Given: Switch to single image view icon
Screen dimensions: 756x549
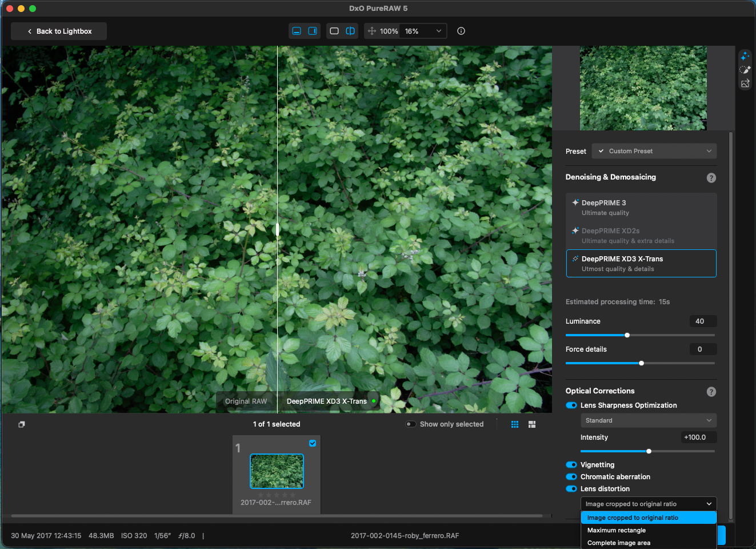Looking at the screenshot, I should [x=334, y=31].
